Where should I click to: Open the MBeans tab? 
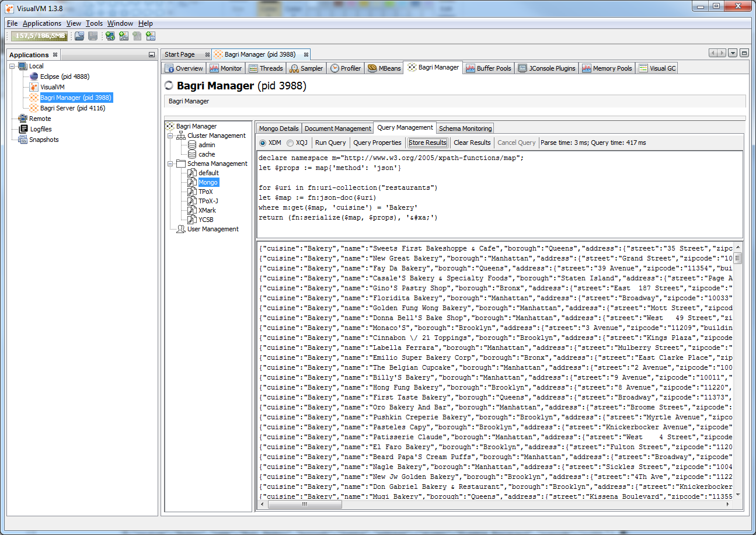tap(385, 68)
